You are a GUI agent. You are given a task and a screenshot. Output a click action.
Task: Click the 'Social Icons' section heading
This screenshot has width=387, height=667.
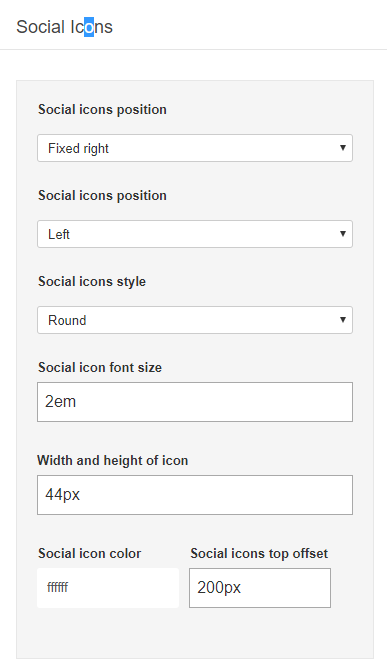point(64,27)
